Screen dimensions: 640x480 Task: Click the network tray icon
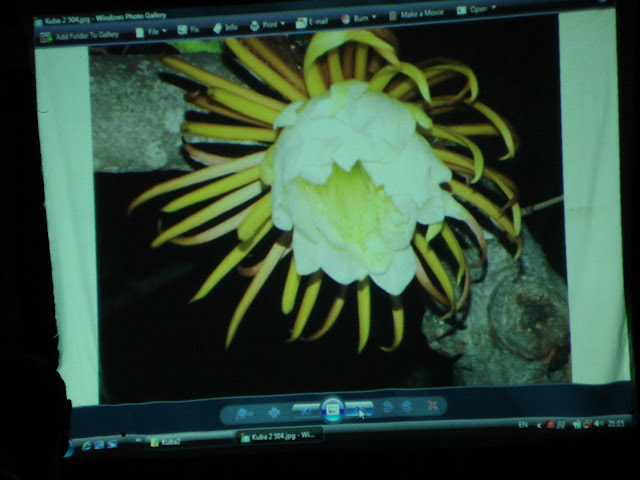pos(588,424)
